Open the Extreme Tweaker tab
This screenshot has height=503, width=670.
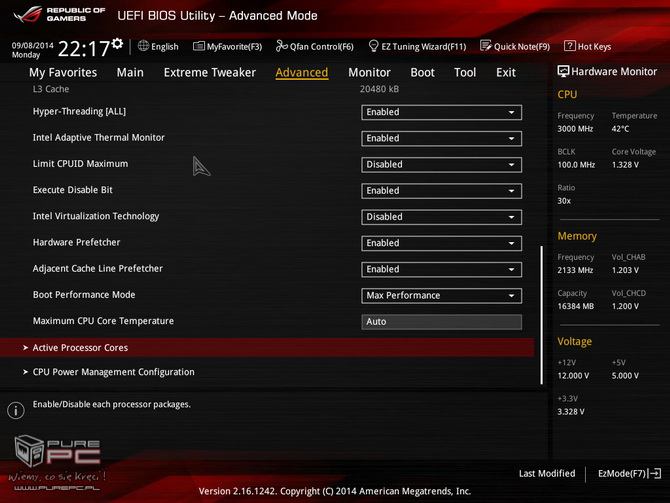click(210, 73)
